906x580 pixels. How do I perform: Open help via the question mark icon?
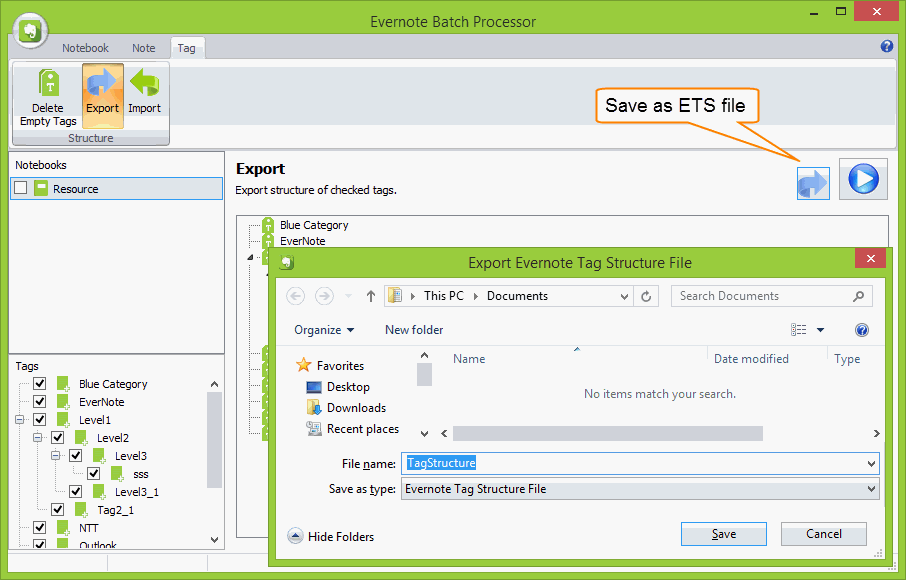tap(886, 46)
